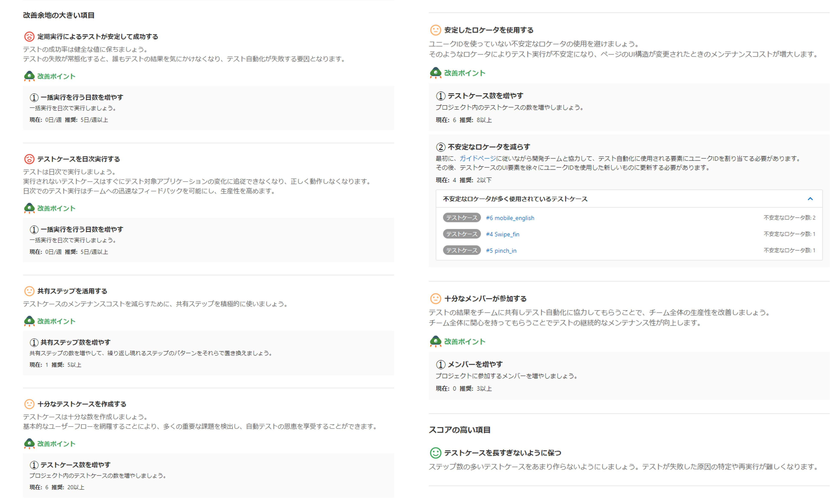The height and width of the screenshot is (504, 834).
Task: Click the red sad face beside テストケースを日次実行する
Action: click(x=29, y=159)
